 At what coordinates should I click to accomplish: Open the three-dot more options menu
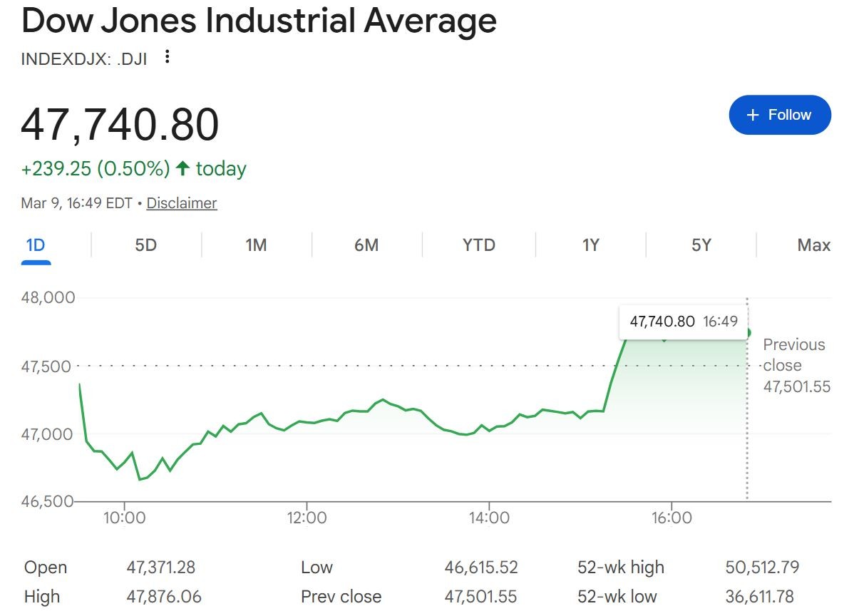click(x=168, y=57)
